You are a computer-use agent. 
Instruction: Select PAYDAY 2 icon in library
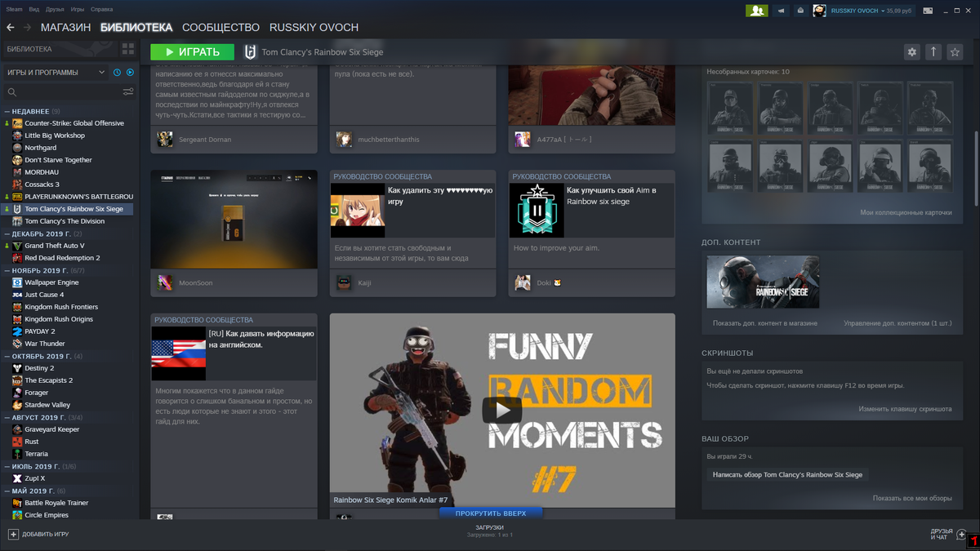17,331
